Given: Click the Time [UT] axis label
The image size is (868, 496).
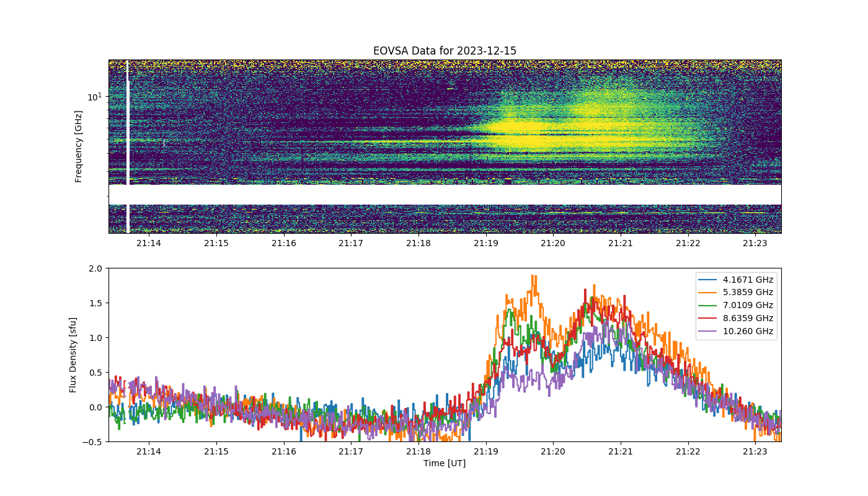Looking at the screenshot, I should (x=445, y=463).
